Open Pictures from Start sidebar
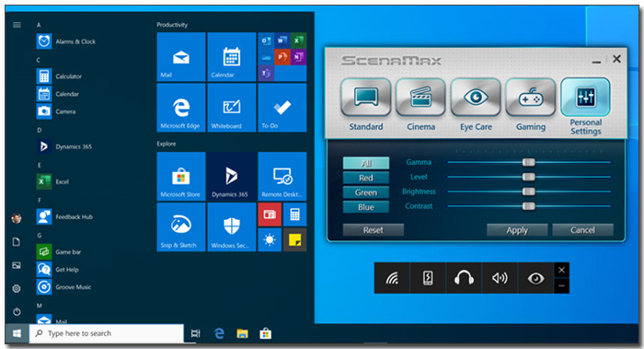 click(x=17, y=265)
